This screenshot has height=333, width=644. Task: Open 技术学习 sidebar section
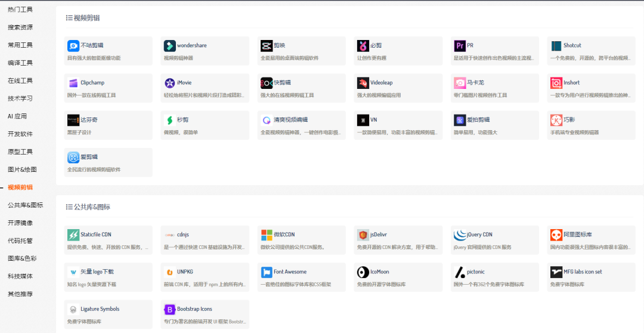click(20, 98)
